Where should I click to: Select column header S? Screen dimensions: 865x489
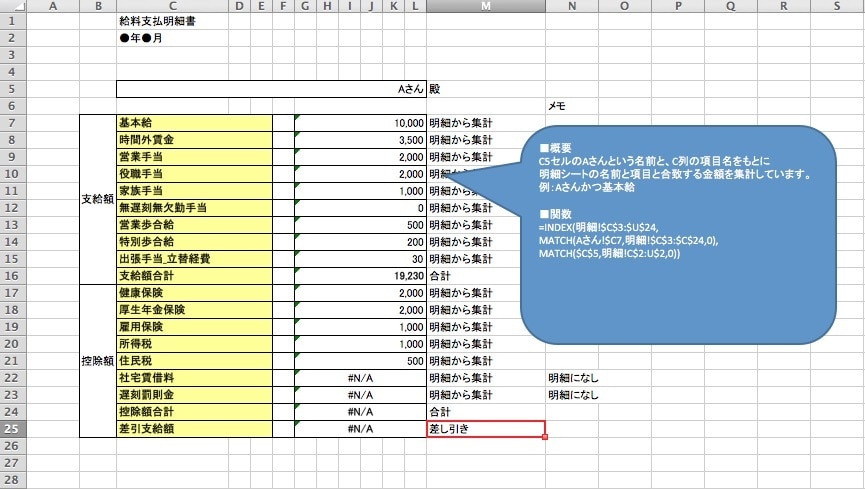click(836, 6)
